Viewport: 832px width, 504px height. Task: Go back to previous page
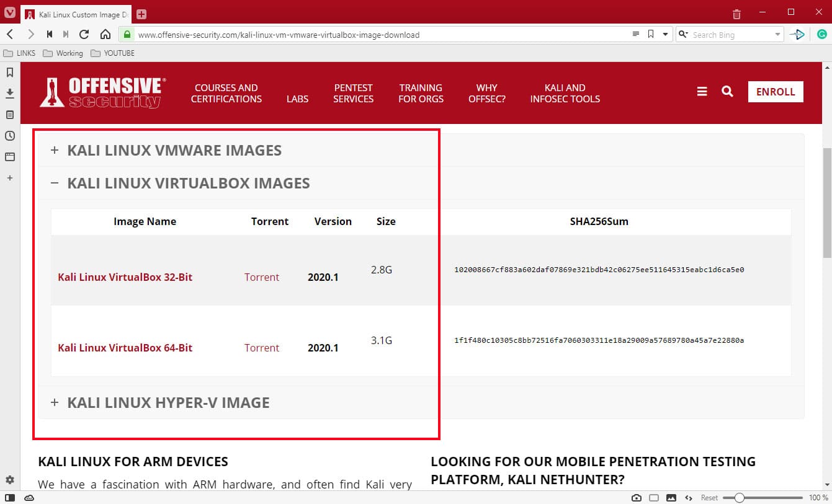pos(10,34)
